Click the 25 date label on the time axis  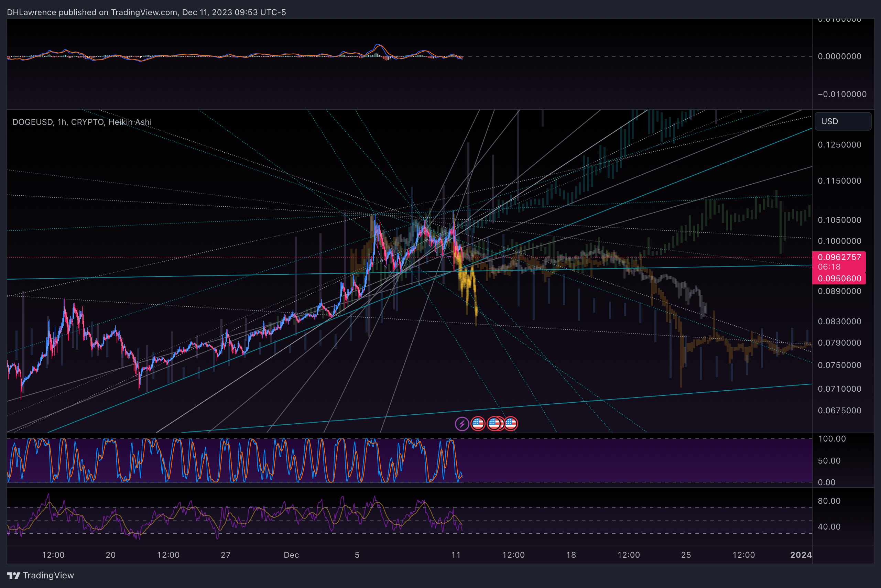(686, 555)
